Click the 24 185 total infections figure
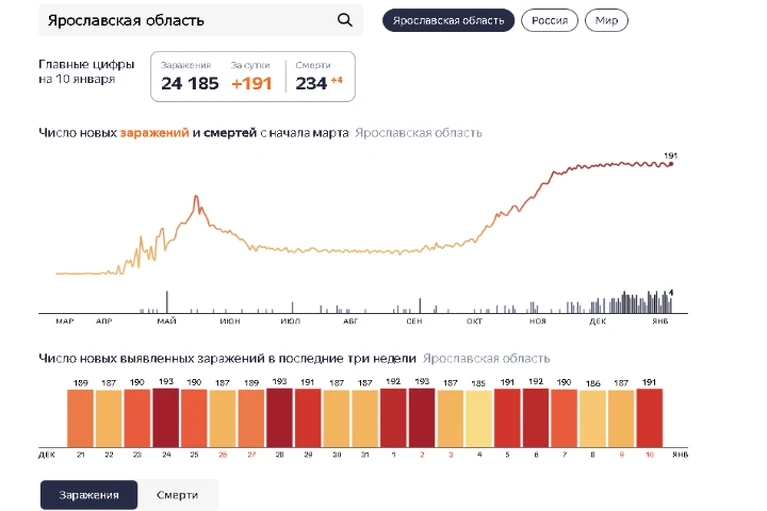 pyautogui.click(x=190, y=84)
